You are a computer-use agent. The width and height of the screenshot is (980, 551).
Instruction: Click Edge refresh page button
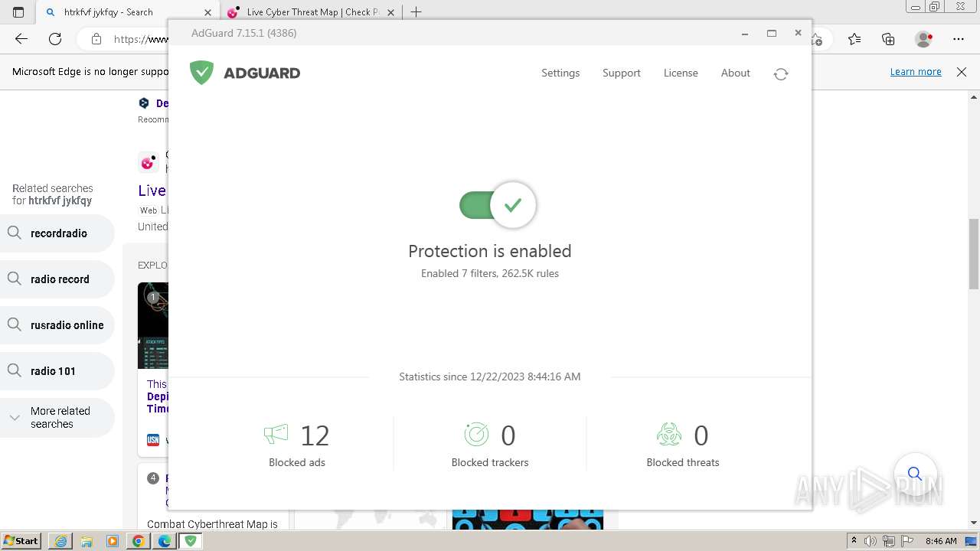coord(55,39)
